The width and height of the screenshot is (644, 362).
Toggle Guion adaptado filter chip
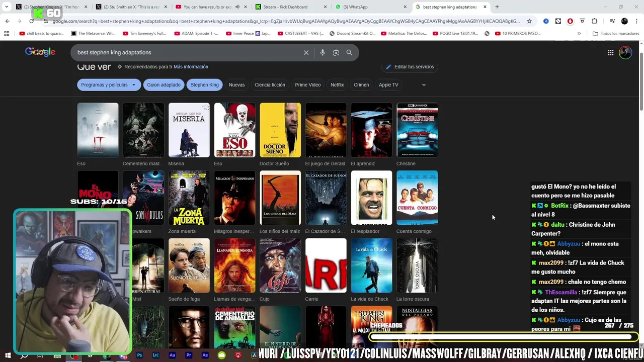(164, 85)
